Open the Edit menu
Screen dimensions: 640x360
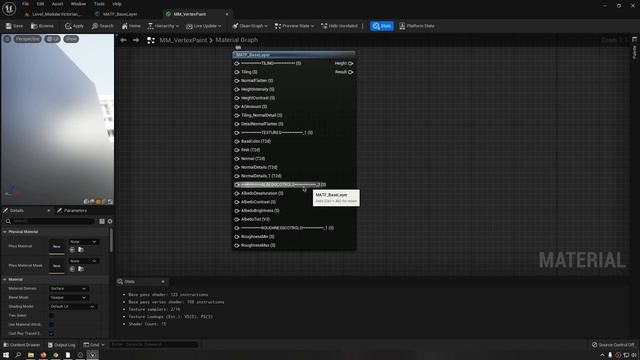tap(40, 4)
